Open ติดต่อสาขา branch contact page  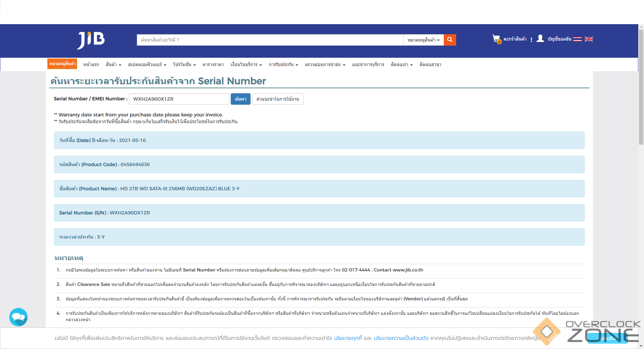[430, 64]
